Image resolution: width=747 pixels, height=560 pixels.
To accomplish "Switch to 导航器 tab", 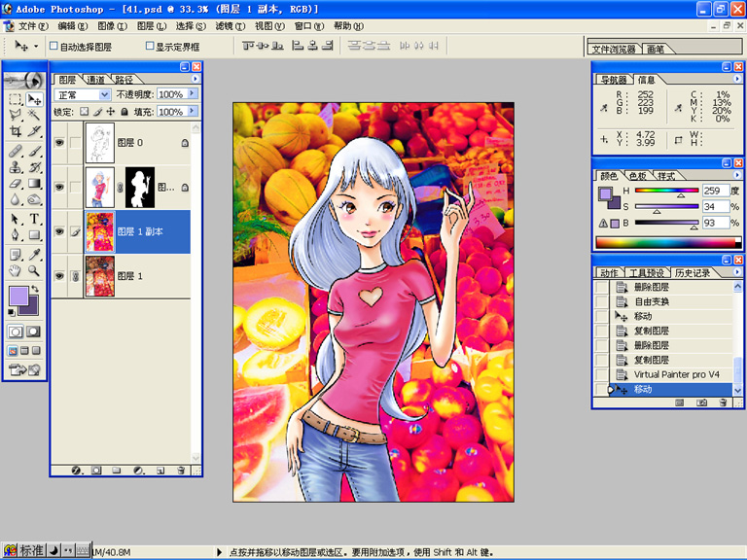I will (x=614, y=80).
